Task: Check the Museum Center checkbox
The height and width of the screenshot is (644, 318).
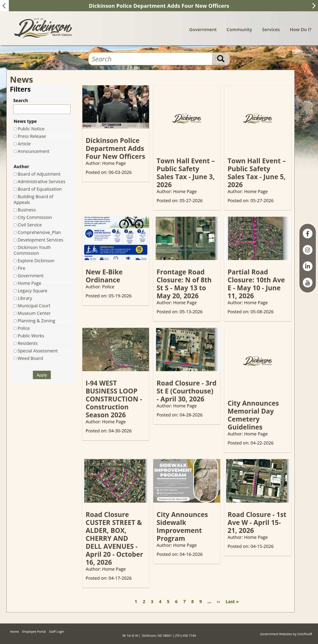Action: coord(15,313)
